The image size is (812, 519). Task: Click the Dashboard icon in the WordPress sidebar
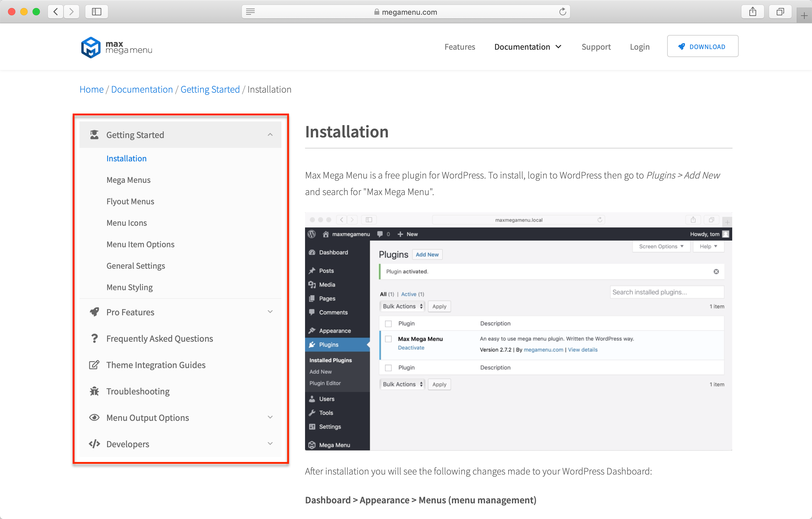pyautogui.click(x=312, y=252)
